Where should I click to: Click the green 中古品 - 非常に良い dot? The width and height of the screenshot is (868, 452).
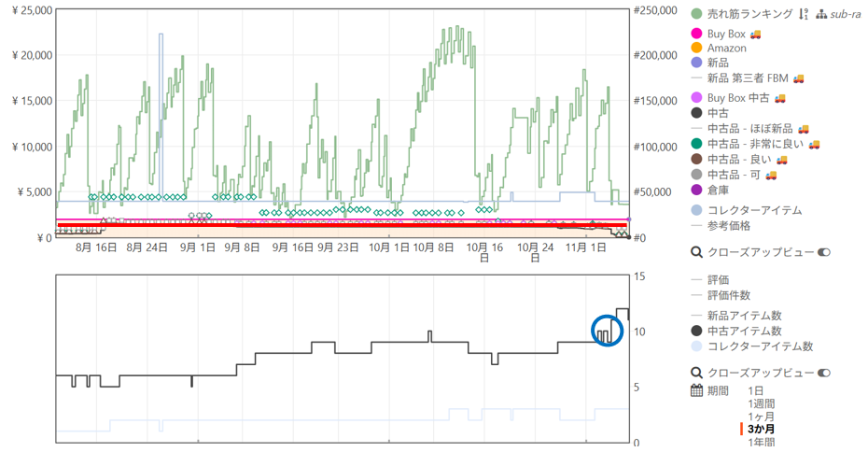tap(696, 143)
